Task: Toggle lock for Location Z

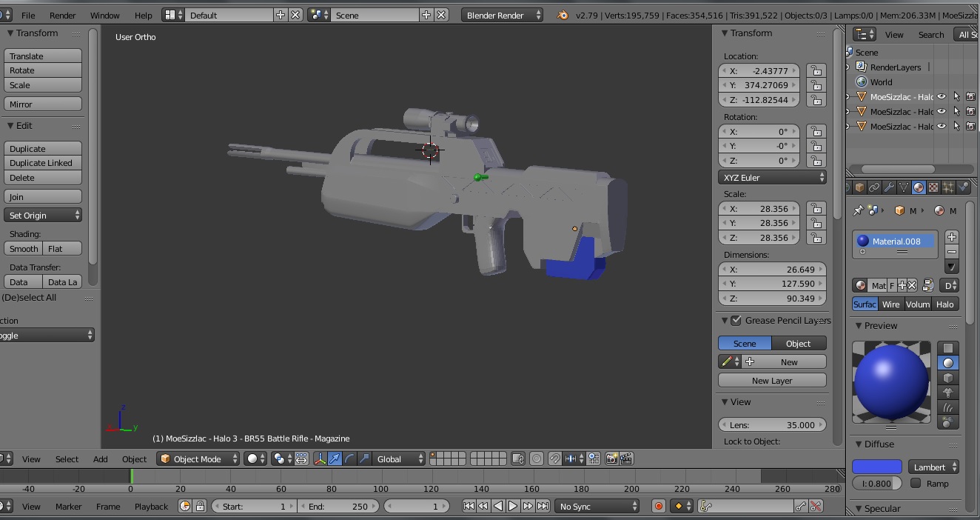Action: pos(816,100)
